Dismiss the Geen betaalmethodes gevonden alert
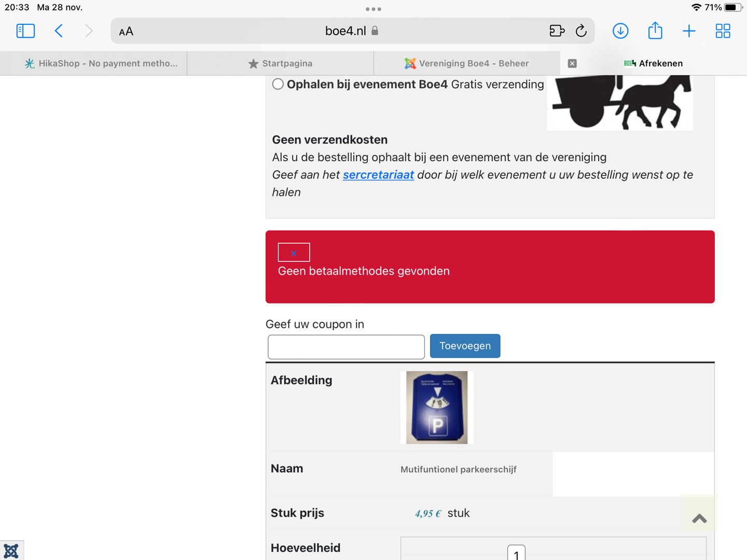Image resolution: width=747 pixels, height=560 pixels. tap(294, 253)
